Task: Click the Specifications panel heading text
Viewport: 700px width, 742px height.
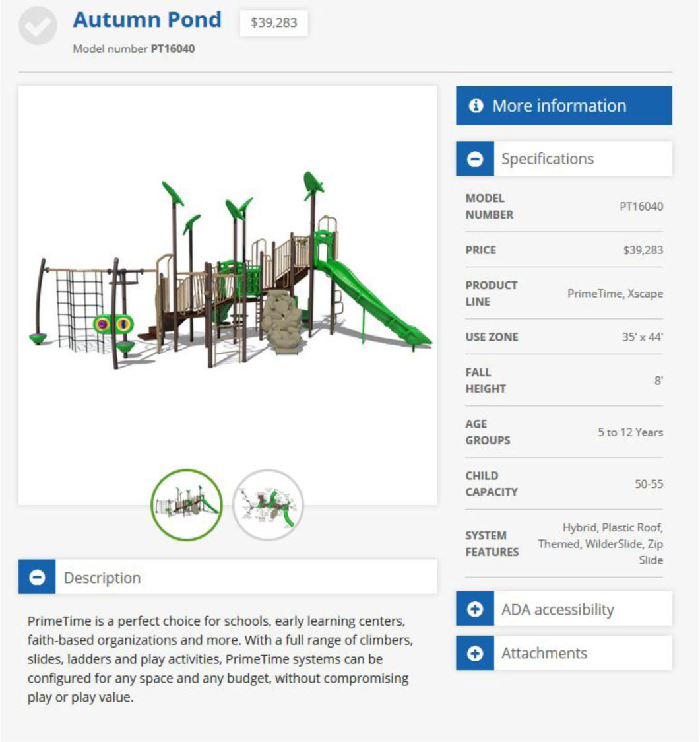Action: point(547,159)
